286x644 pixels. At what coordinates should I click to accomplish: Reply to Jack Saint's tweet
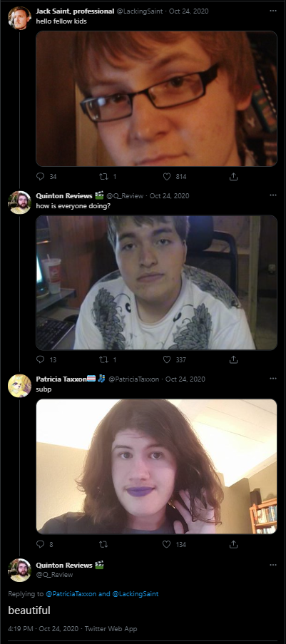click(40, 176)
